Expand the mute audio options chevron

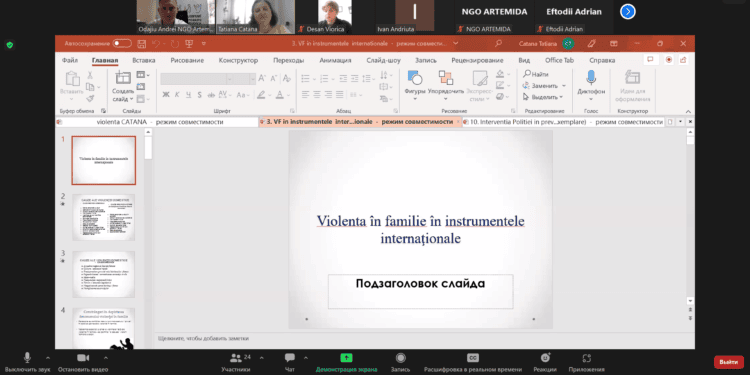click(47, 357)
